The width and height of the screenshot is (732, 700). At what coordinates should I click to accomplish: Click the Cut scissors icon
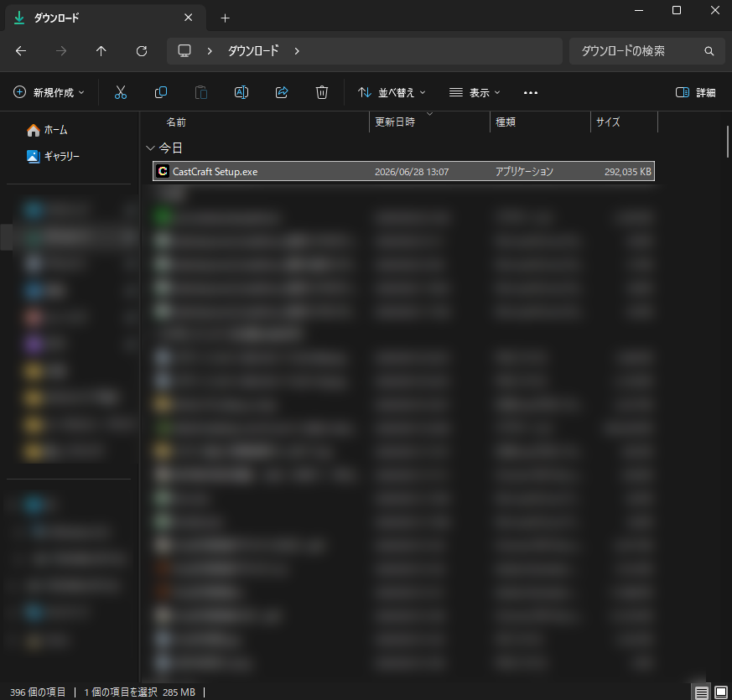coord(121,92)
